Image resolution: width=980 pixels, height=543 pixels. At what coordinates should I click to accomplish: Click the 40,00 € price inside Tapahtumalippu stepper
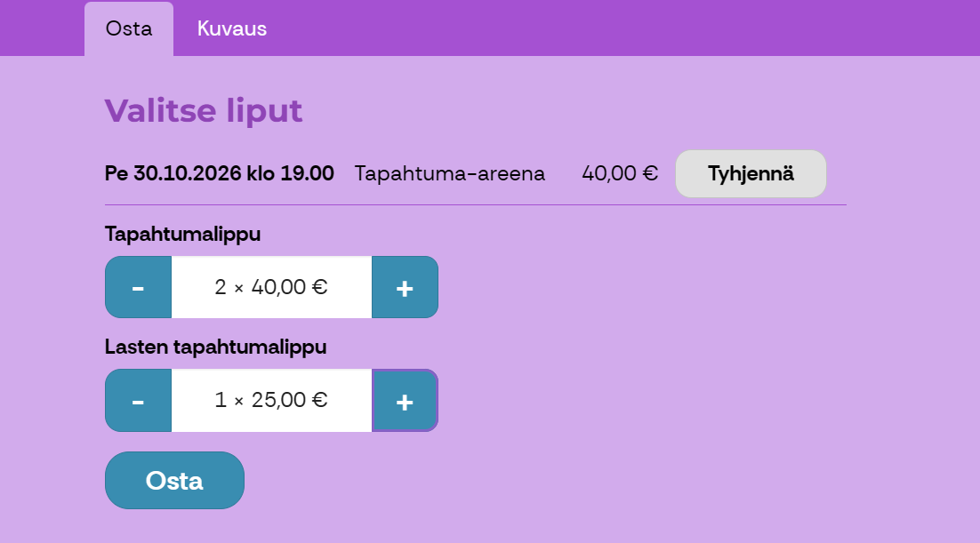tap(289, 287)
